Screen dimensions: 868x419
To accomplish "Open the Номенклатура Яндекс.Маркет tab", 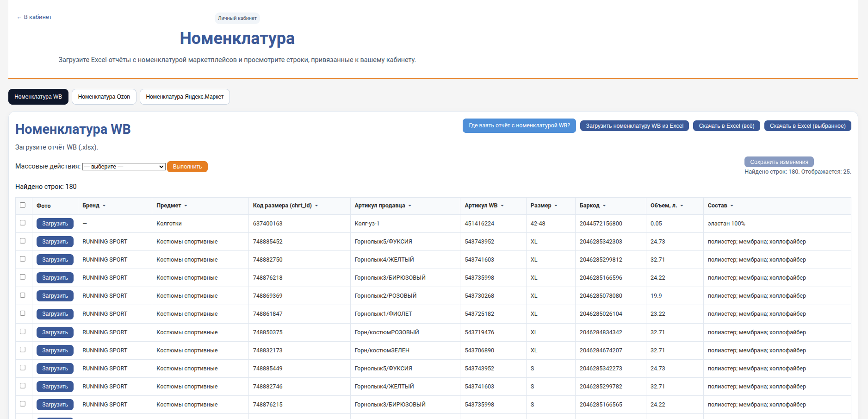I will pos(185,97).
